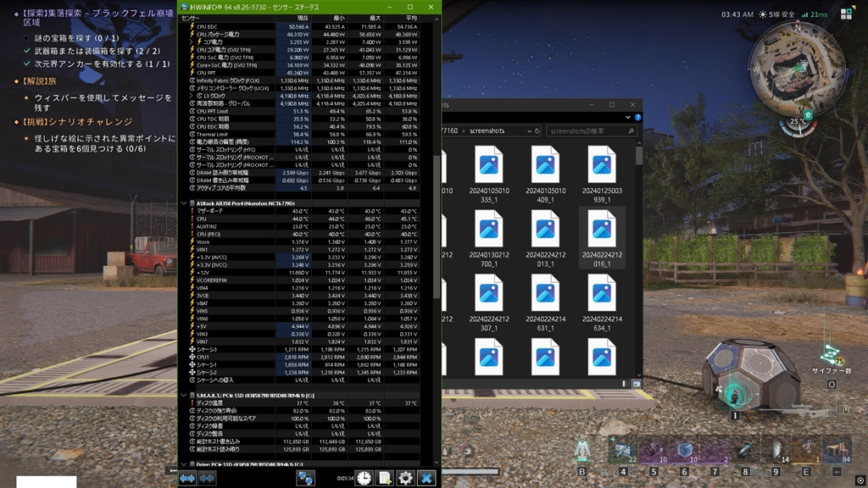
Task: Expand Explorer ribbon chevron near help
Action: pos(628,117)
